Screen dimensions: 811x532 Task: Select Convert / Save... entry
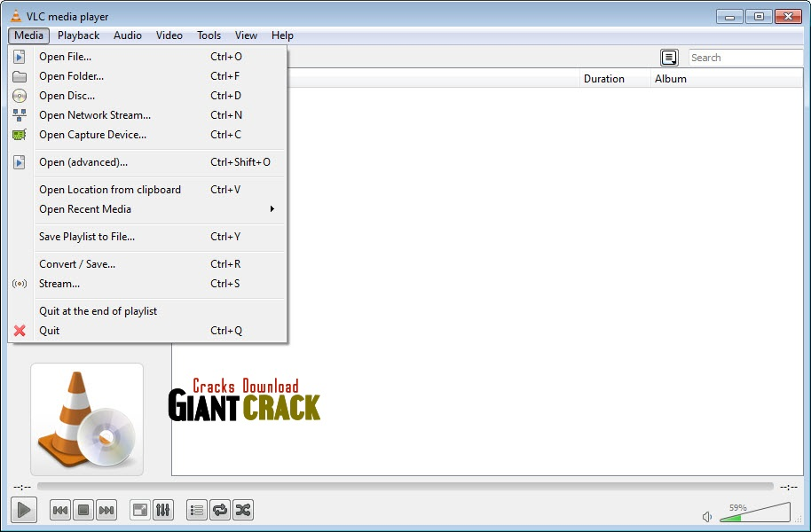(147, 264)
